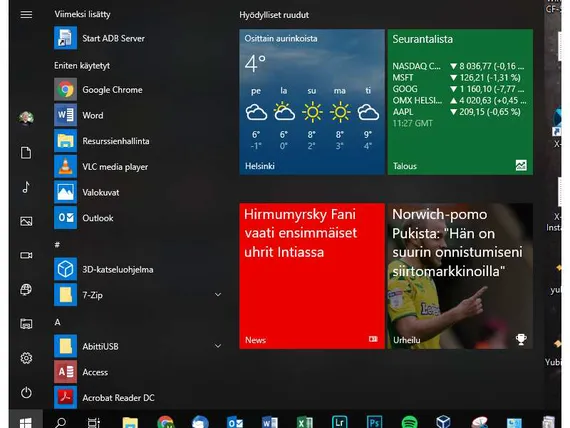
Task: Jump to the letter A section header
Action: point(57,322)
